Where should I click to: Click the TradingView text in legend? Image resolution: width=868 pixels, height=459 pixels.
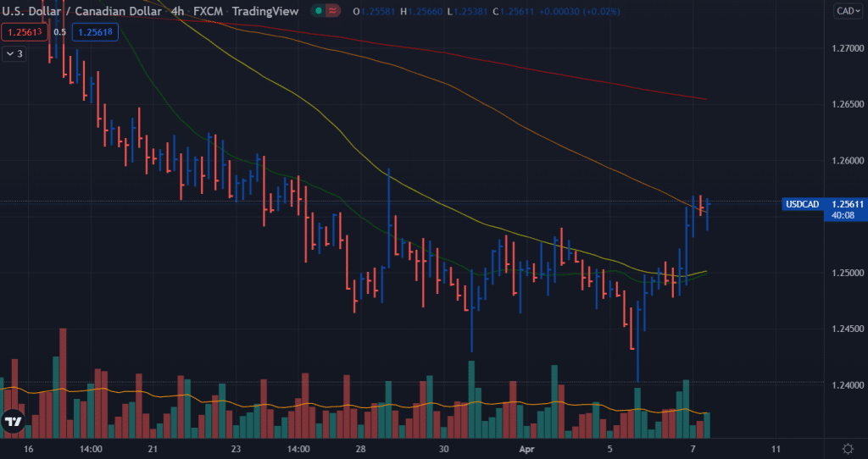(x=265, y=11)
